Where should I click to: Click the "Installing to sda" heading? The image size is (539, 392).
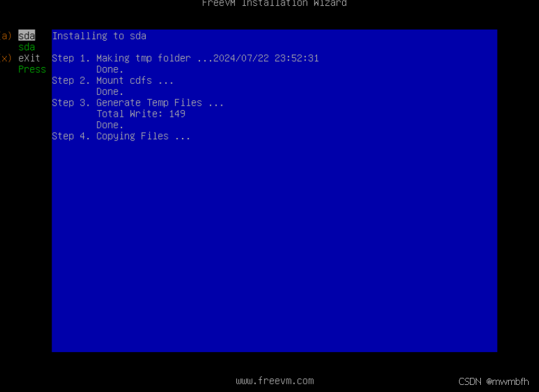click(99, 36)
